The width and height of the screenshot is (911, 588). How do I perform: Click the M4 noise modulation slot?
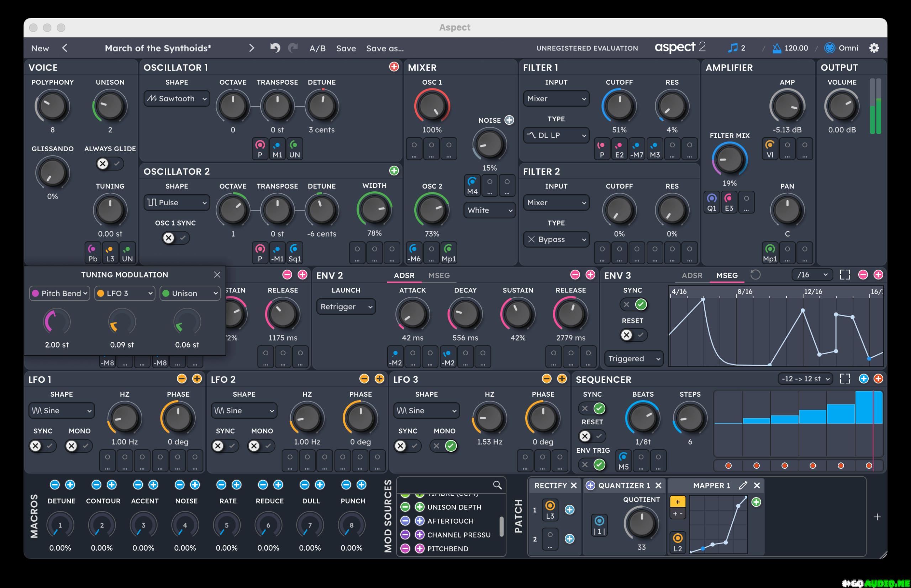click(472, 186)
